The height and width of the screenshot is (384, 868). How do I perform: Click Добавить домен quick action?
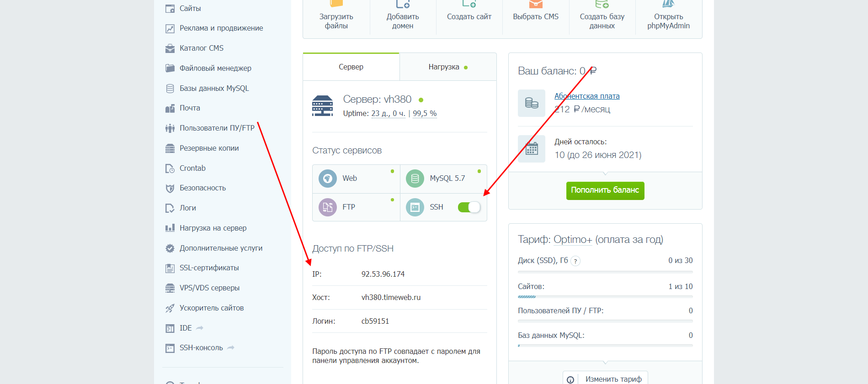pos(403,17)
